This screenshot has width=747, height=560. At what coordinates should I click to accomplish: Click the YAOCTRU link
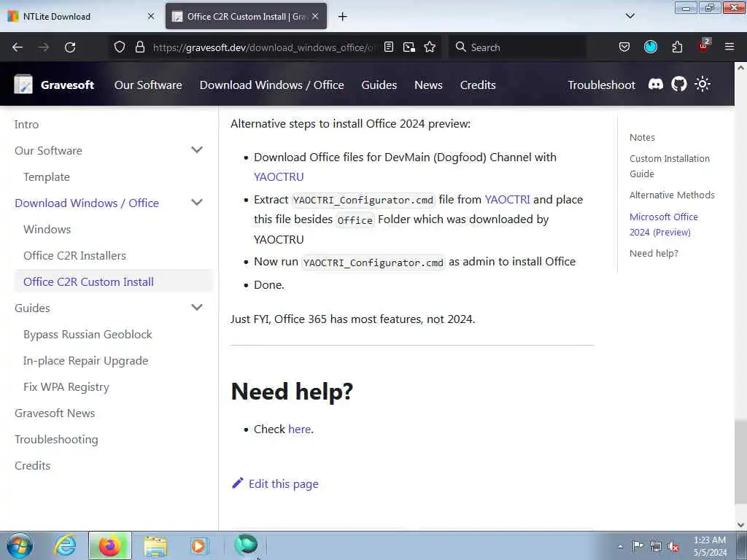tap(279, 176)
